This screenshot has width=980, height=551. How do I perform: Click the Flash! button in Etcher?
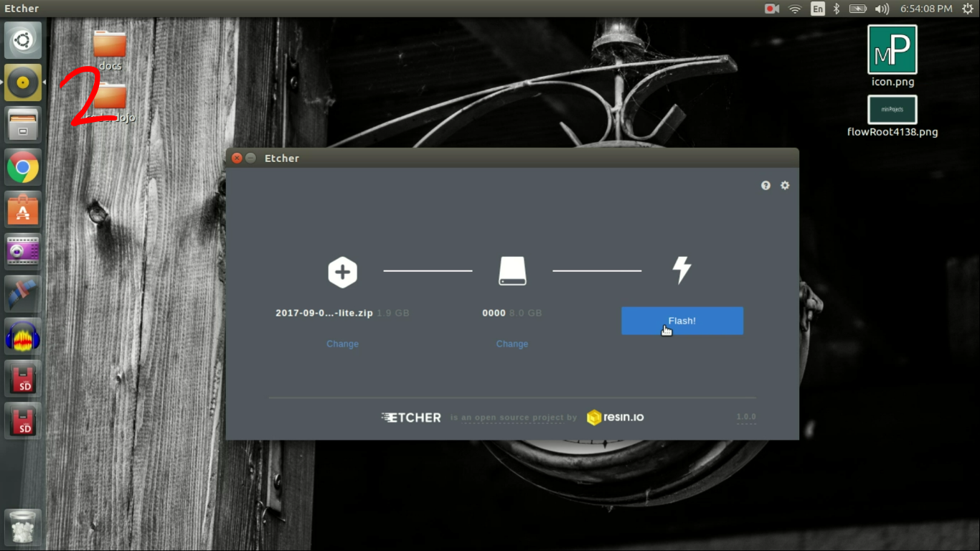coord(682,321)
